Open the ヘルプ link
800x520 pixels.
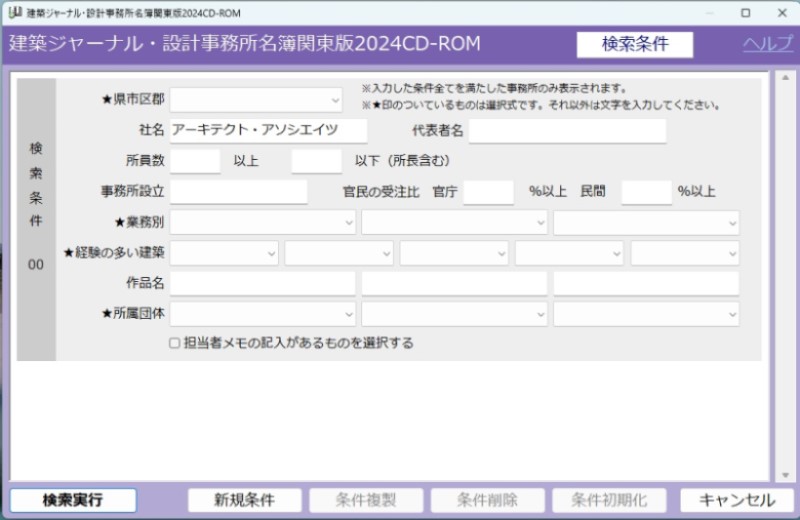point(767,44)
